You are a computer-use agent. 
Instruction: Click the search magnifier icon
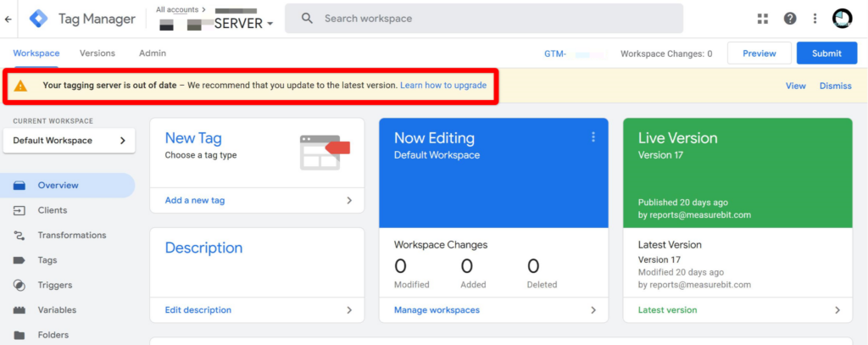[307, 19]
